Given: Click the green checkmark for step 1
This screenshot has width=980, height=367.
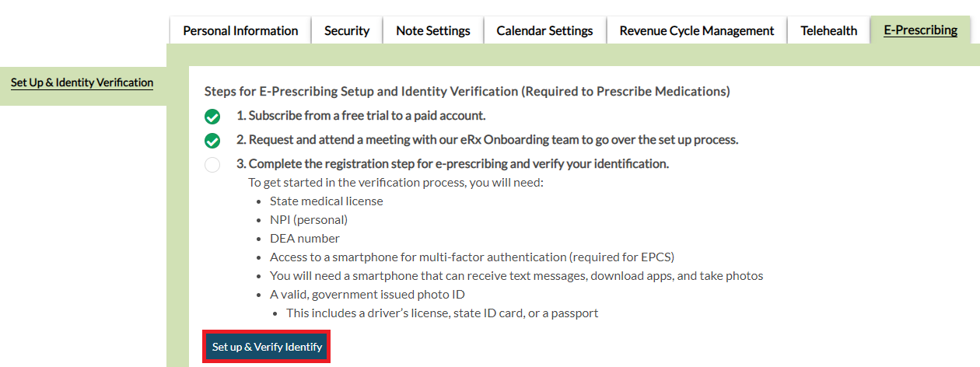Looking at the screenshot, I should tap(212, 117).
